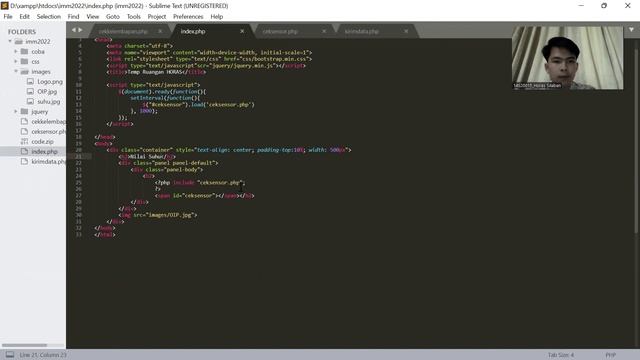This screenshot has width=640, height=360.
Task: Open the tab list dropdown arrow
Action: click(x=631, y=30)
